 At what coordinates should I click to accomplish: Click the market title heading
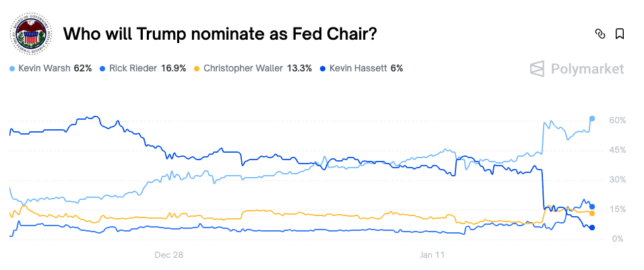[219, 34]
